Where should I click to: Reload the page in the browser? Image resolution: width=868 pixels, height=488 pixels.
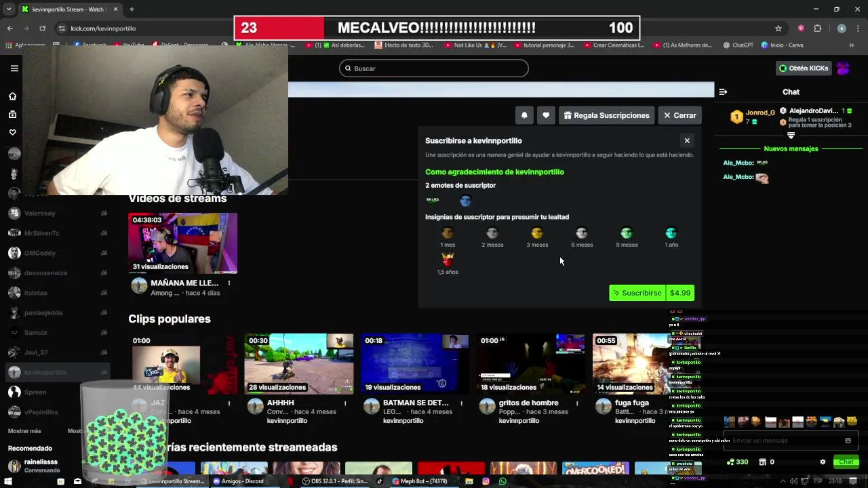(x=42, y=28)
